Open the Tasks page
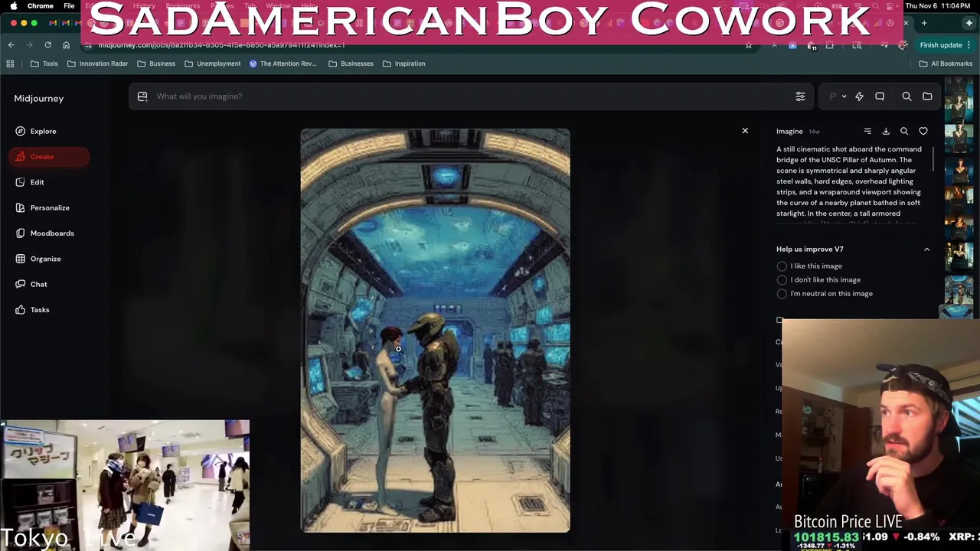 click(x=32, y=310)
